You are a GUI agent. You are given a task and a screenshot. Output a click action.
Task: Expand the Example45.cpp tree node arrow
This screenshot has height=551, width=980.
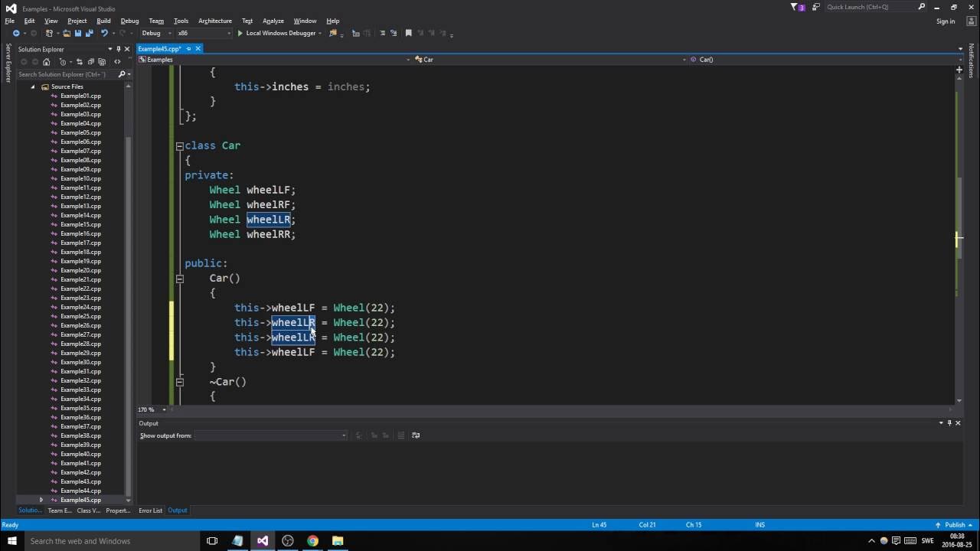(41, 500)
